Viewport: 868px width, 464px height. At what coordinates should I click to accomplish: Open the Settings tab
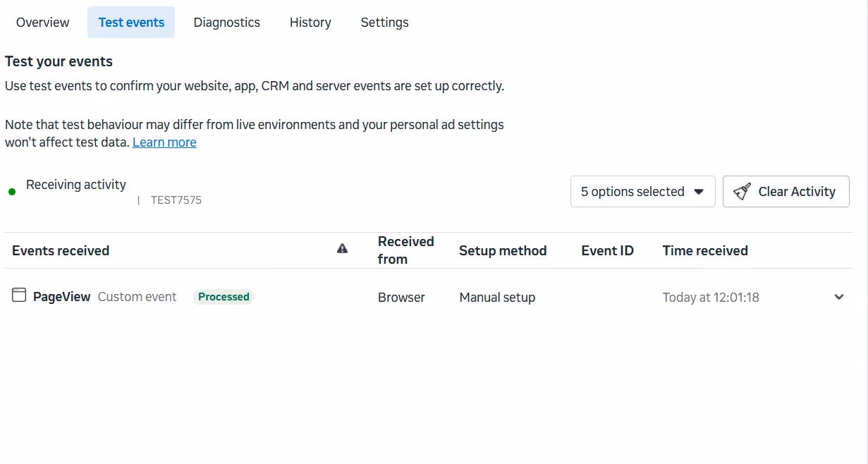coord(385,23)
